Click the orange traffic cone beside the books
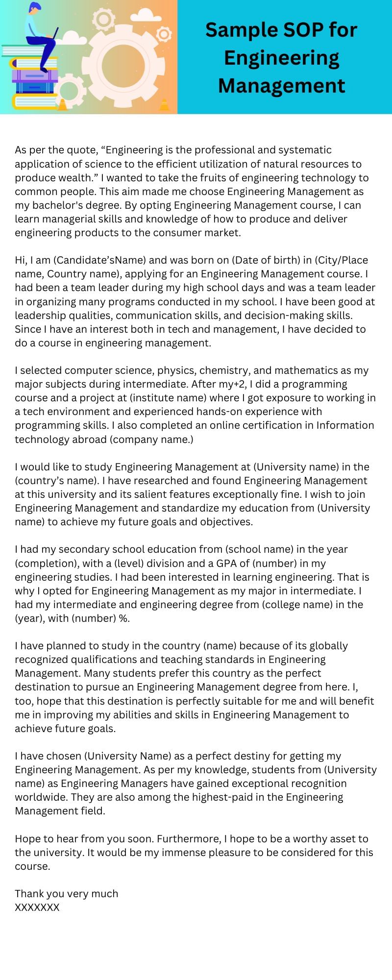 (x=62, y=104)
